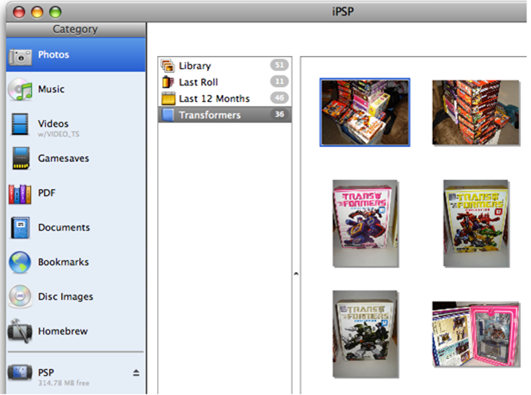The height and width of the screenshot is (395, 531).
Task: Click the Bookmarks globe icon
Action: 20,262
